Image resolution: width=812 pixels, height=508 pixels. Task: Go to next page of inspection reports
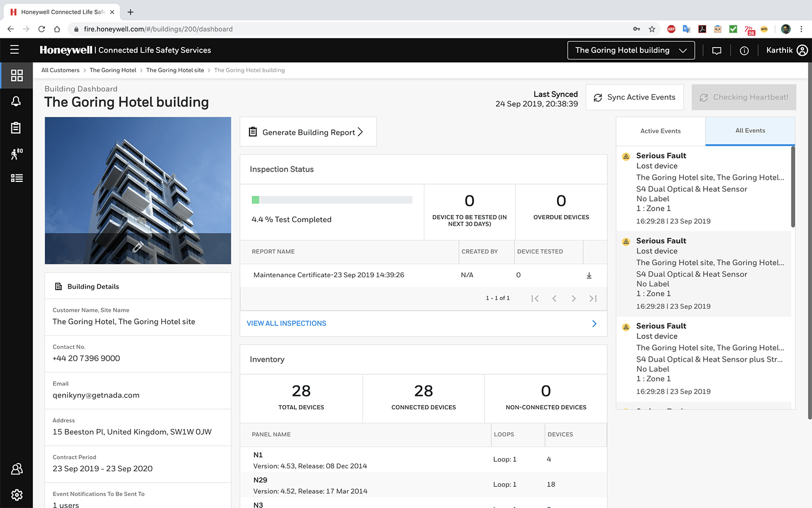click(x=574, y=298)
